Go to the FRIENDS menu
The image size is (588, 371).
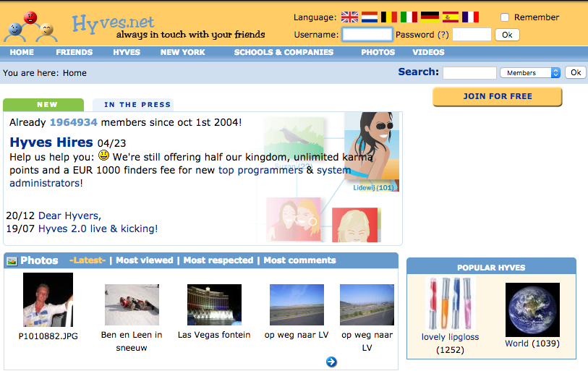coord(74,52)
